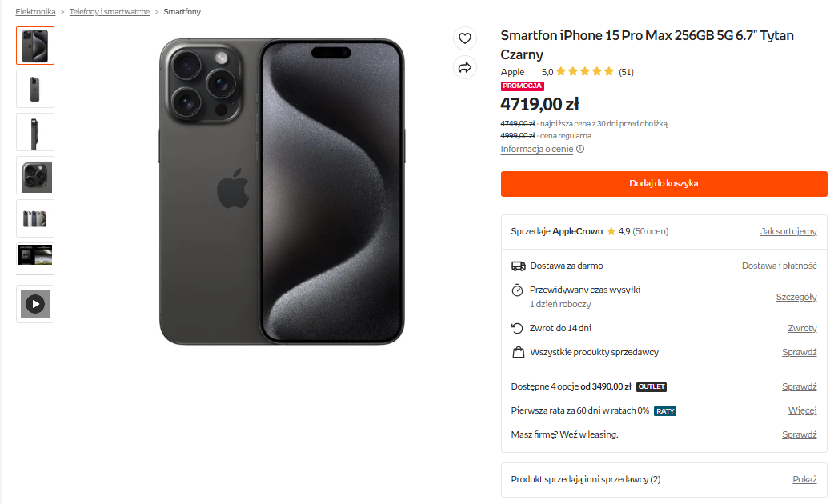830x504 pixels.
Task: Click the OUTLET badge
Action: click(x=652, y=387)
